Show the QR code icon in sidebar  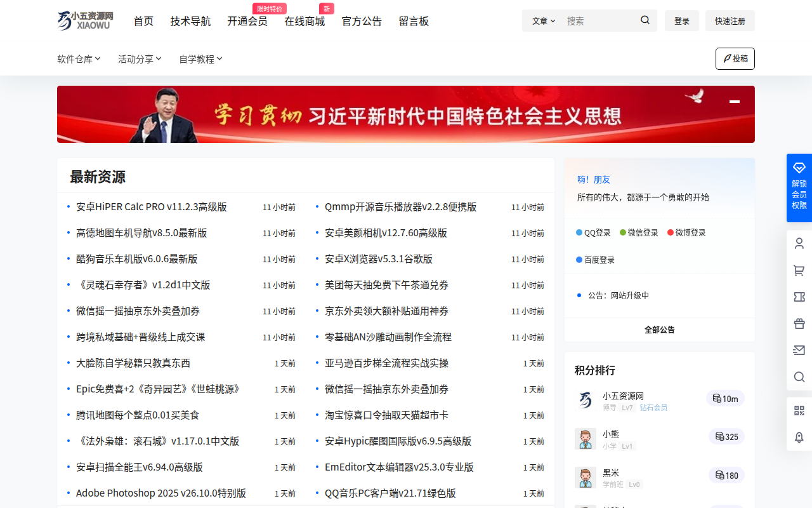point(799,410)
